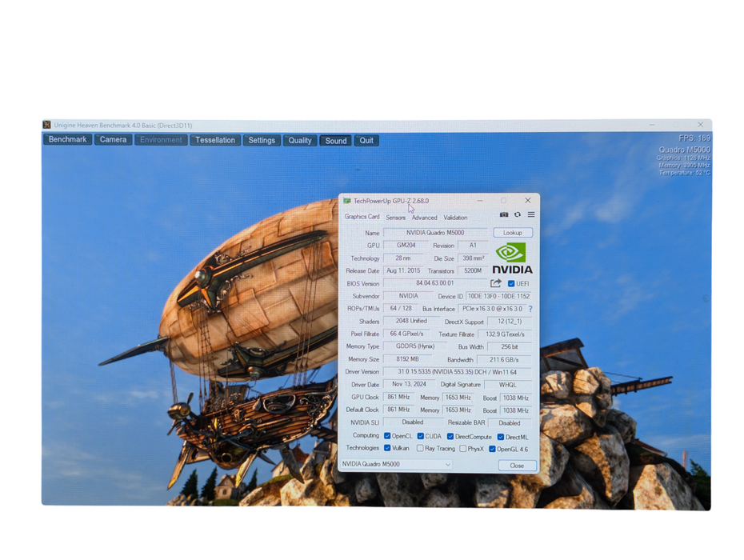Click the BIOS export share icon
The image size is (744, 560).
click(x=496, y=283)
